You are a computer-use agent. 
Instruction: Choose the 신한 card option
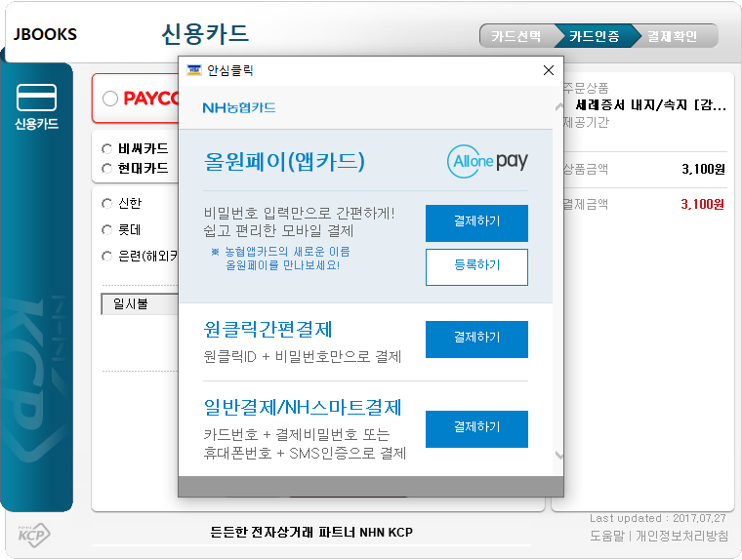(x=107, y=203)
